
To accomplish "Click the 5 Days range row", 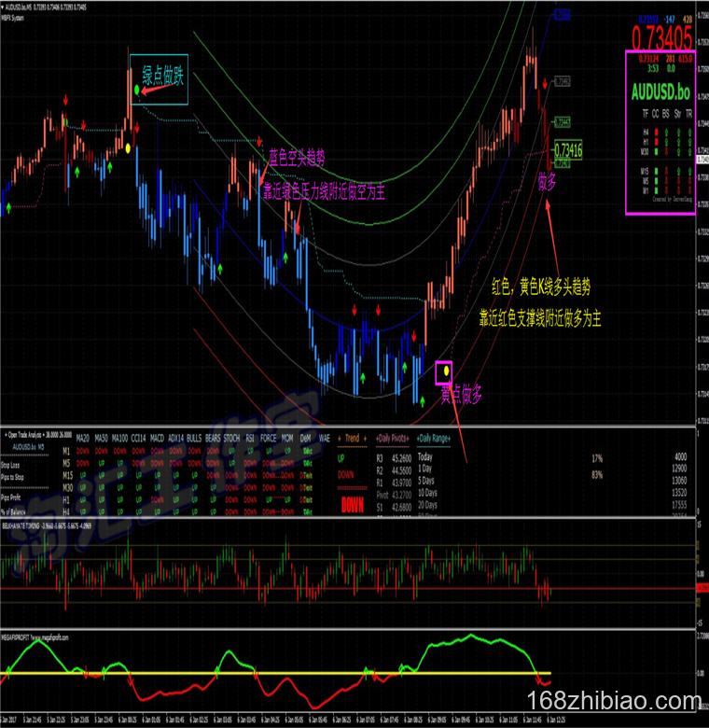I will 426,481.
